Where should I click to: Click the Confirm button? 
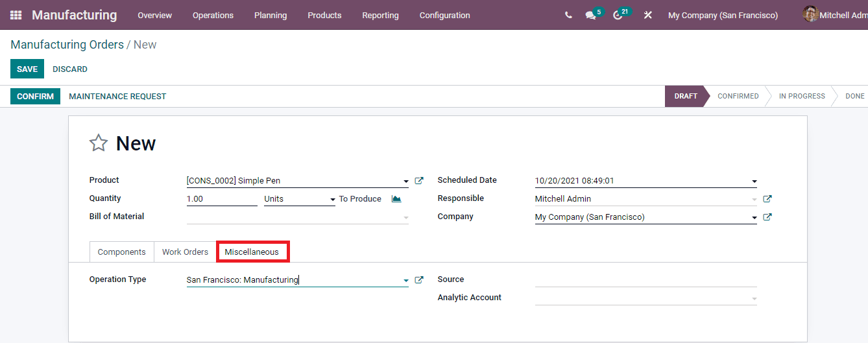click(35, 97)
